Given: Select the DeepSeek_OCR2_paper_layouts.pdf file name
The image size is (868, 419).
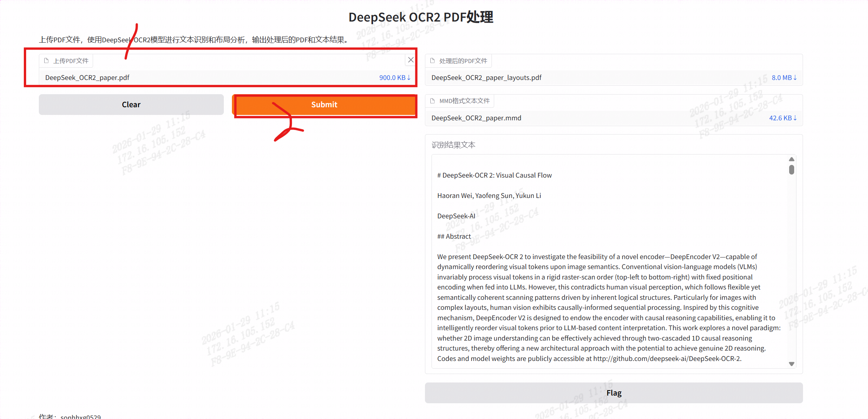Looking at the screenshot, I should point(486,78).
